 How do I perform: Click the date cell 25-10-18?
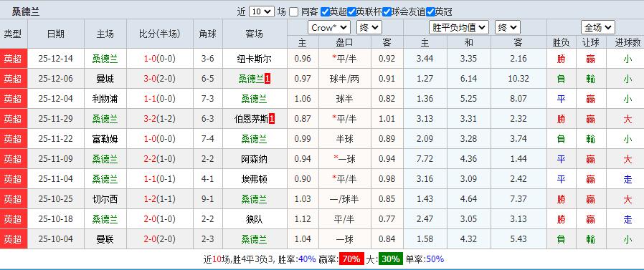55,219
